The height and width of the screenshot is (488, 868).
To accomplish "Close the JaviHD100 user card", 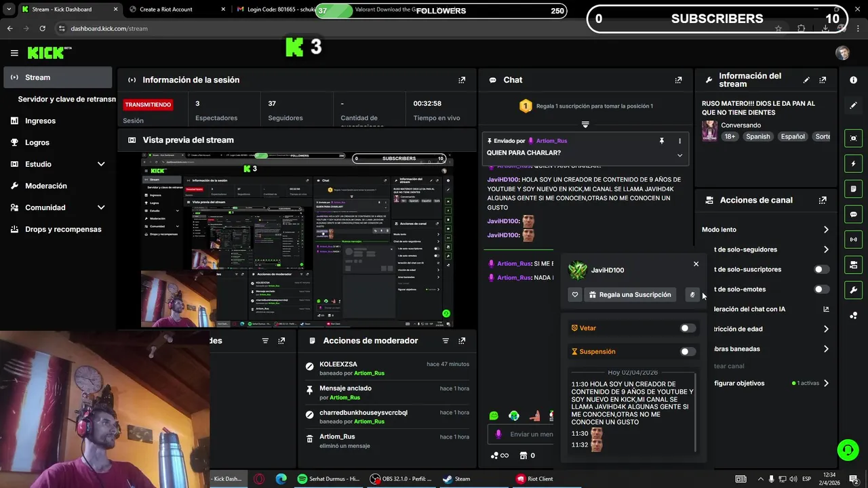I will [x=696, y=264].
